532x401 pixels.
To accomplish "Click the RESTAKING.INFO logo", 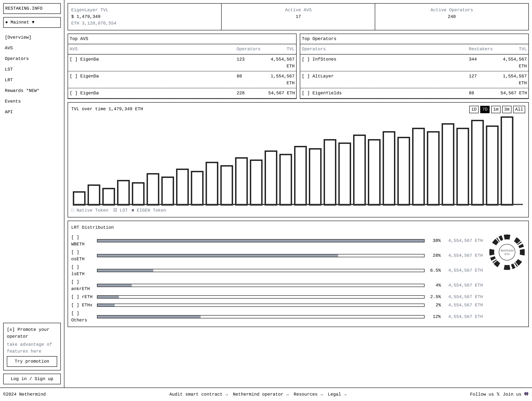I will 32,9.
